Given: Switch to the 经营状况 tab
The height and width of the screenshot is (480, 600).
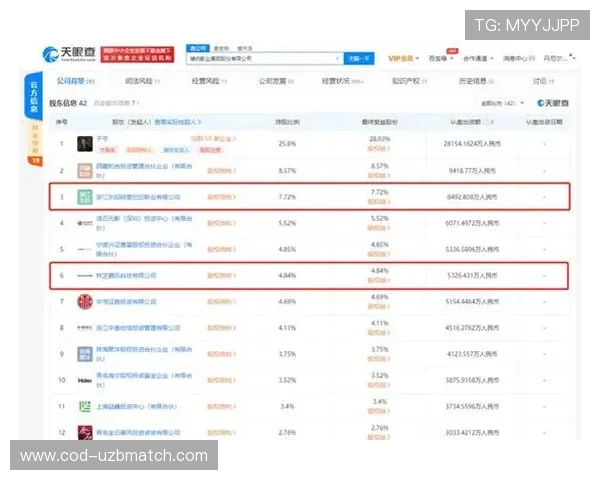Looking at the screenshot, I should [343, 81].
